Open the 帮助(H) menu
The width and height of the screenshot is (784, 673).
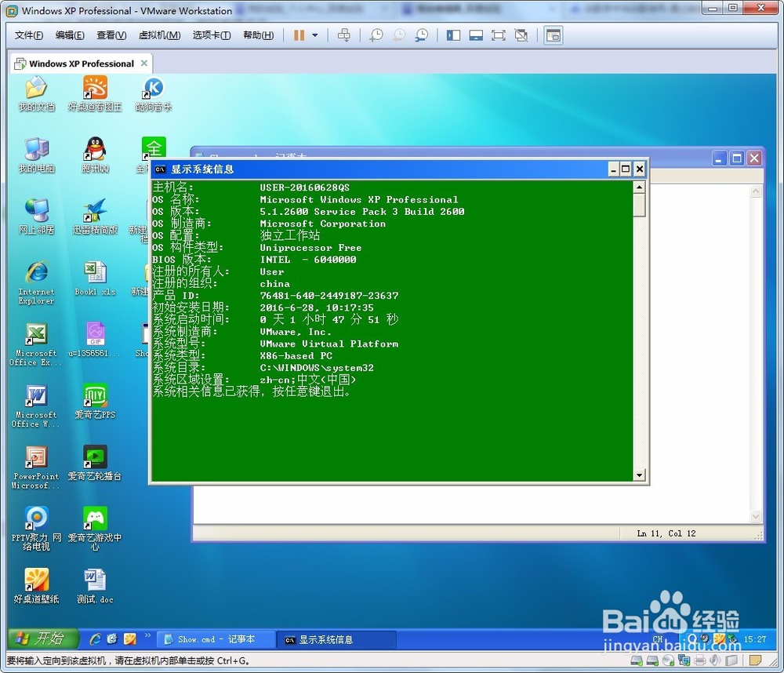[x=258, y=35]
